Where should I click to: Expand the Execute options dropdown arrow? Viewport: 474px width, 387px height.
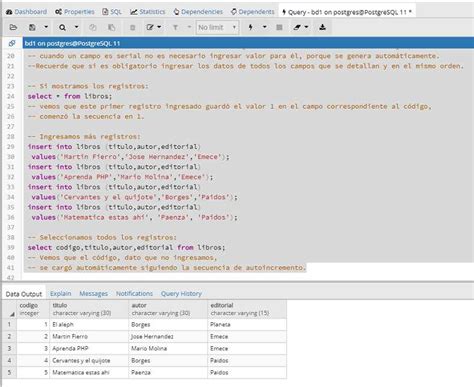[265, 27]
